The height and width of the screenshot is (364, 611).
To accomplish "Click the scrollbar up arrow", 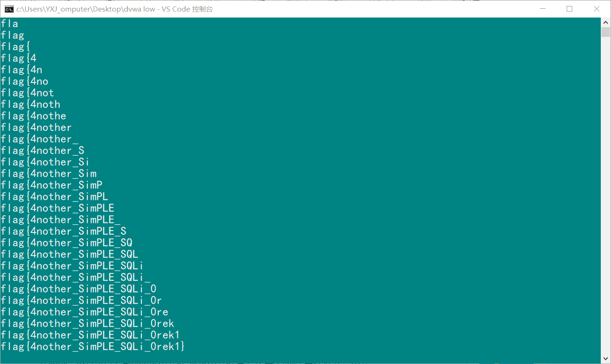I will 606,22.
